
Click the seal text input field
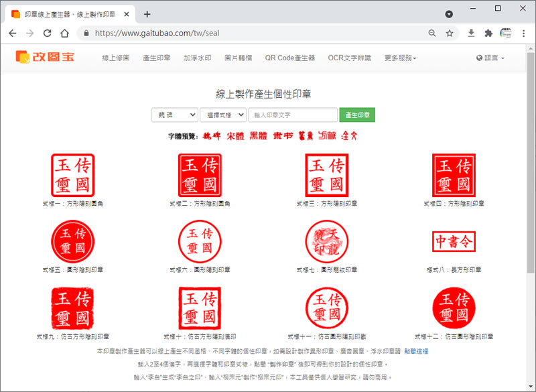[x=293, y=115]
